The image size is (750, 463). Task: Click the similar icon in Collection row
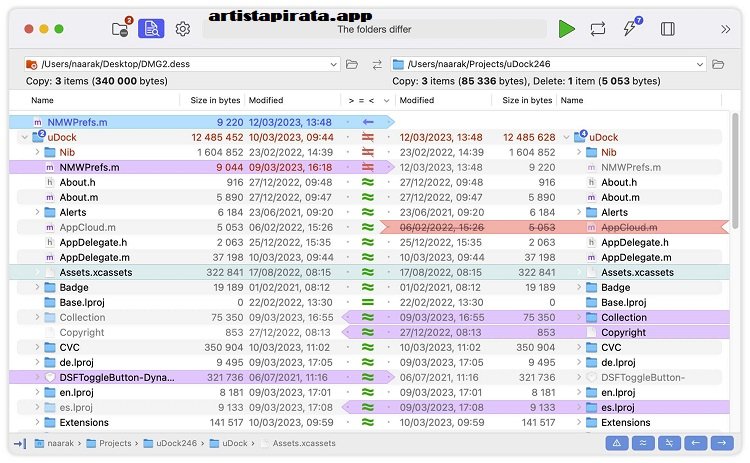368,317
